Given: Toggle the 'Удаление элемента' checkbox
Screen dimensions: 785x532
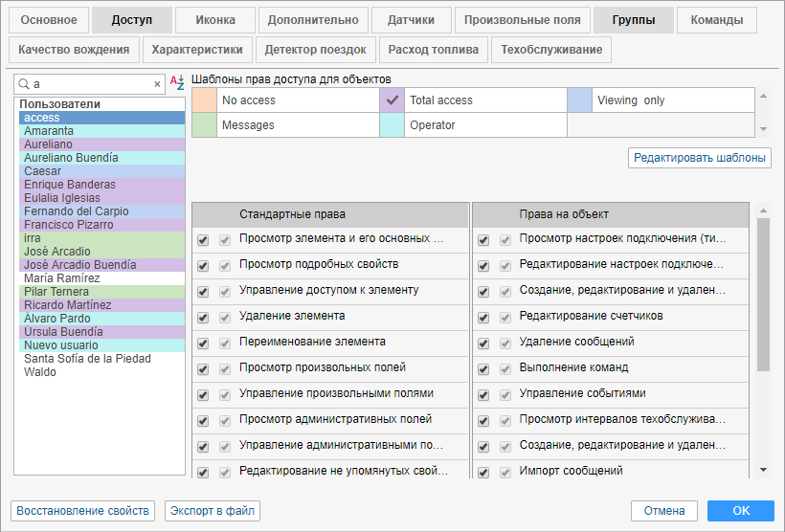Looking at the screenshot, I should [x=203, y=316].
